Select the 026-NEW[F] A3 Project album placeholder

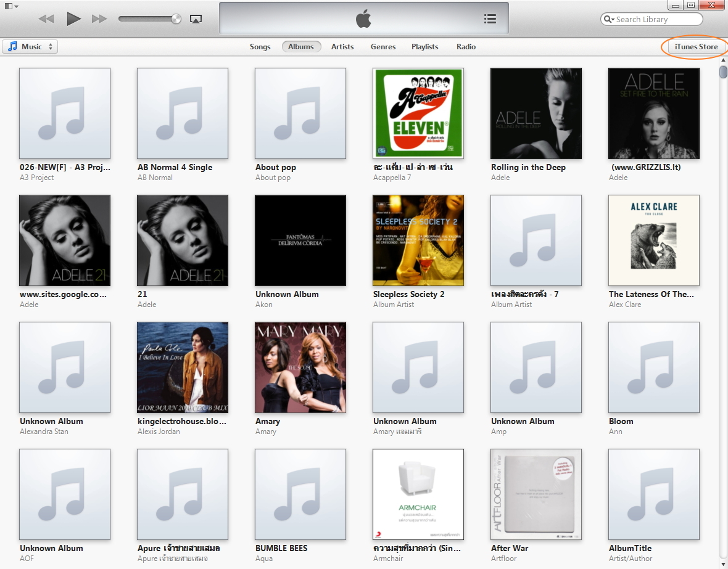tap(65, 113)
